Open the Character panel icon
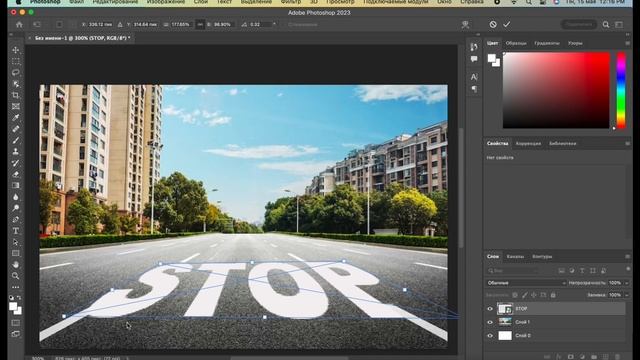The height and width of the screenshot is (360, 640). click(474, 77)
